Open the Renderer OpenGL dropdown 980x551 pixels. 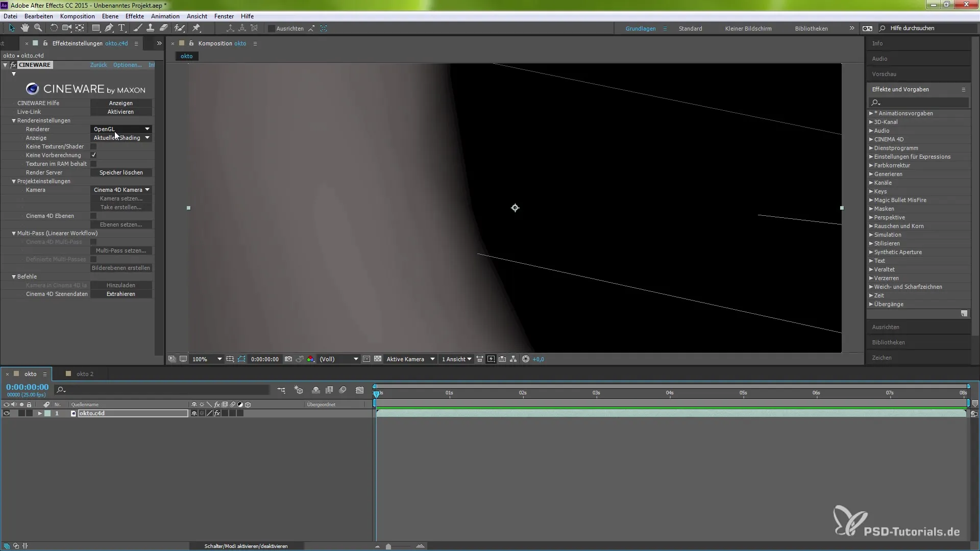[121, 129]
